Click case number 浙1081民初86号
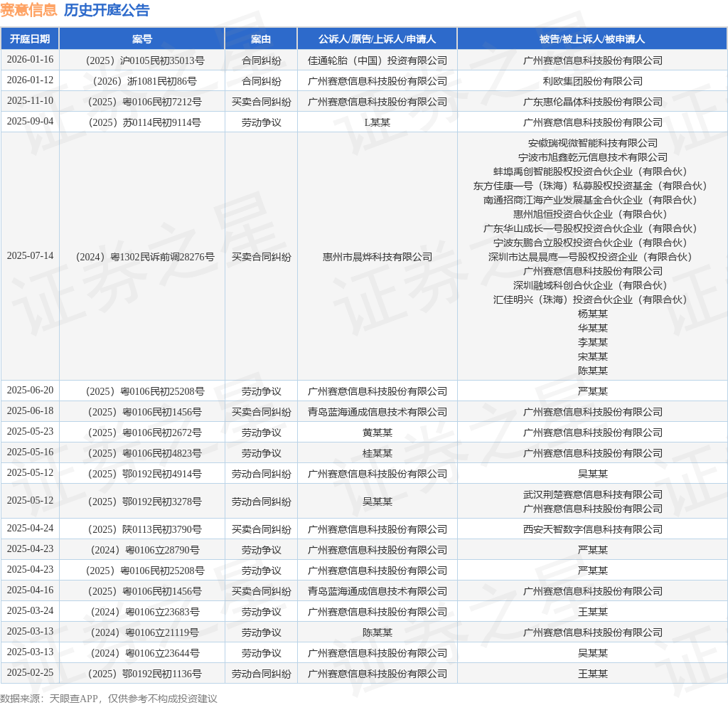 click(145, 81)
